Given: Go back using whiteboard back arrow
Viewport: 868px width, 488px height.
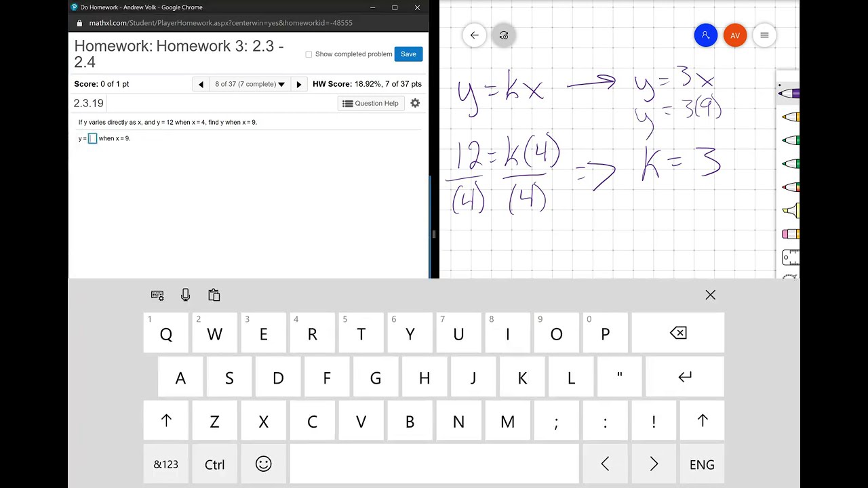Looking at the screenshot, I should (x=475, y=35).
